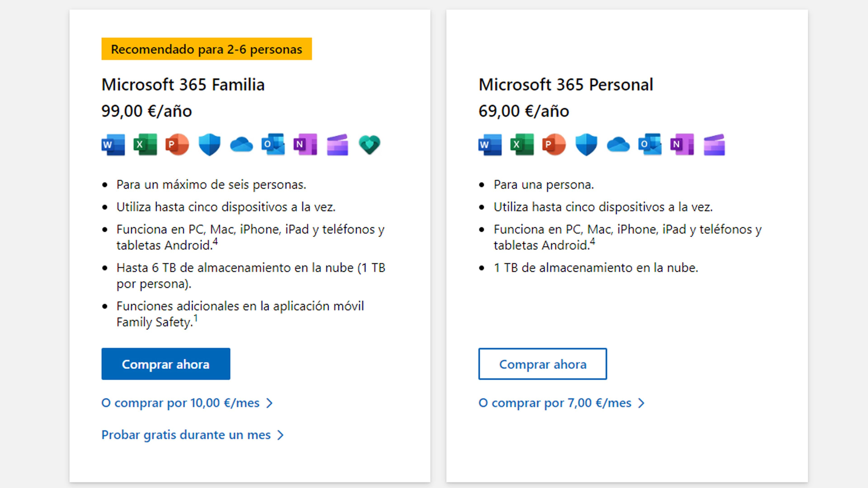Image resolution: width=868 pixels, height=488 pixels.
Task: Click the Defender shield icon in Familia plan
Action: pos(209,145)
